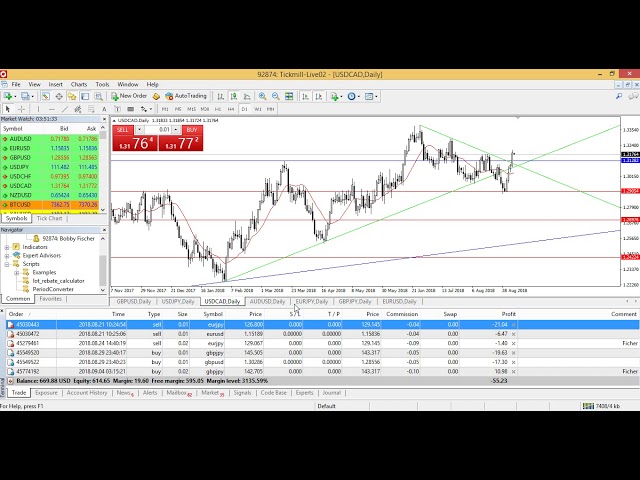Click the red SELL button

tap(123, 130)
